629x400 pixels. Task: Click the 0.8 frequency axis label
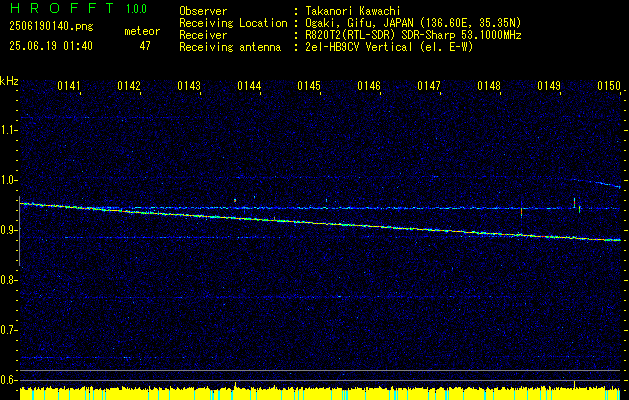coord(8,280)
